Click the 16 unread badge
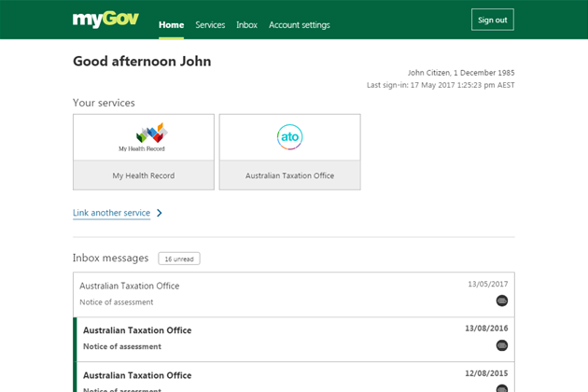588x392 pixels. point(178,259)
